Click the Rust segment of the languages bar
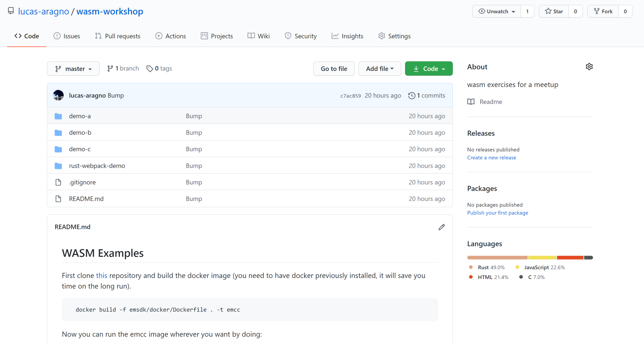The height and width of the screenshot is (343, 644). 497,258
